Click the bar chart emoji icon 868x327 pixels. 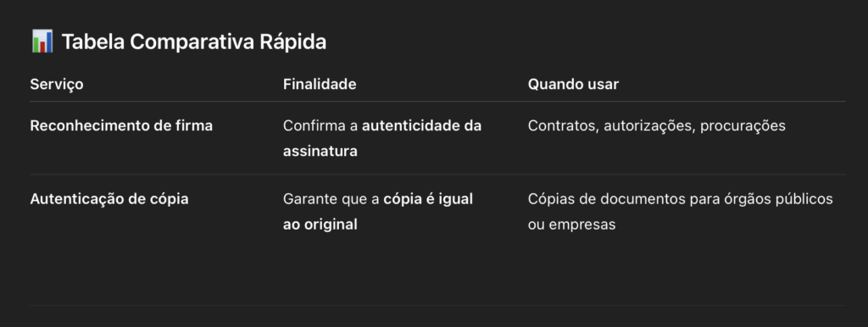[x=42, y=42]
